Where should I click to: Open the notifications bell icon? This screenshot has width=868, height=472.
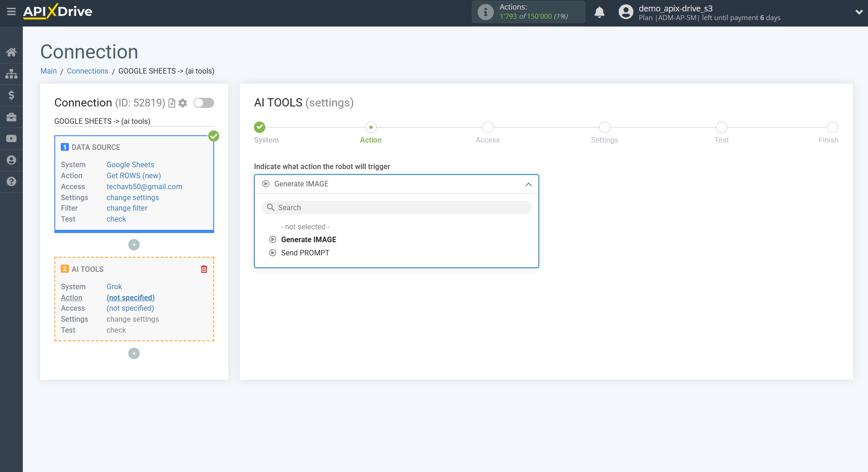[x=600, y=12]
